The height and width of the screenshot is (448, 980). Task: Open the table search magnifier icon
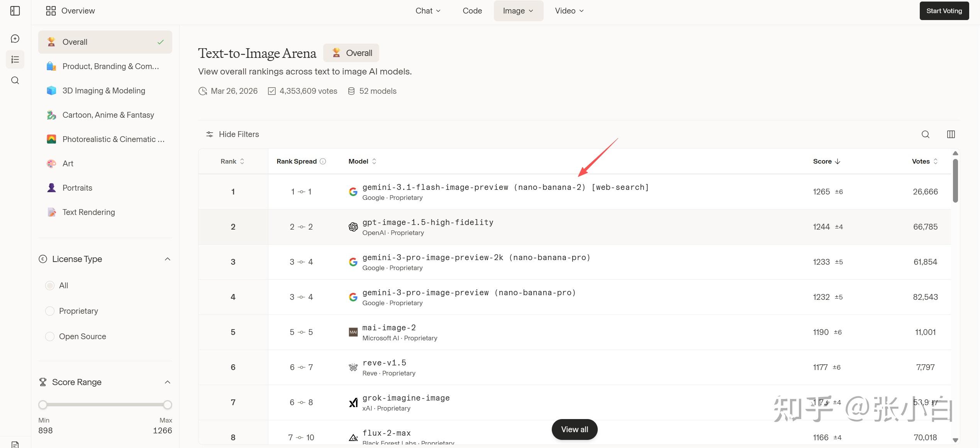click(925, 134)
